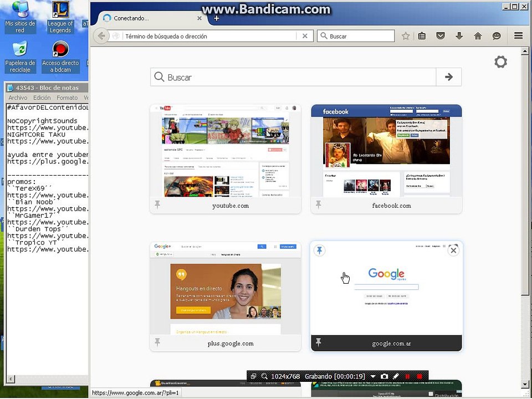Click the Firefox back arrow button
The height and width of the screenshot is (399, 532).
101,36
